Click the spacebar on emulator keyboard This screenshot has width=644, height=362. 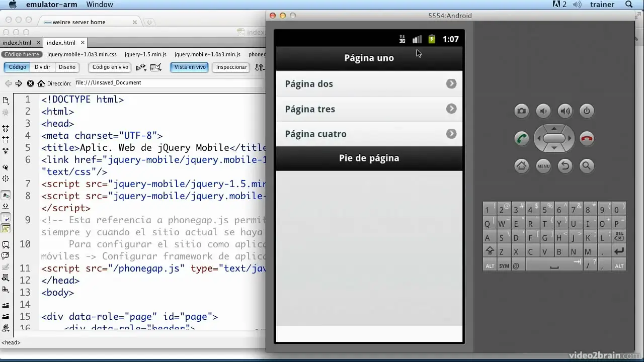pyautogui.click(x=554, y=265)
